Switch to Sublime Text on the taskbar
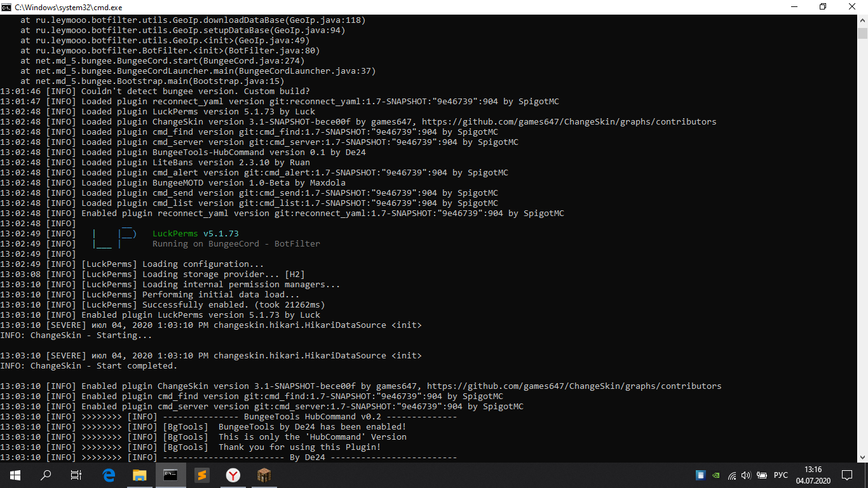The height and width of the screenshot is (488, 868). (x=201, y=475)
